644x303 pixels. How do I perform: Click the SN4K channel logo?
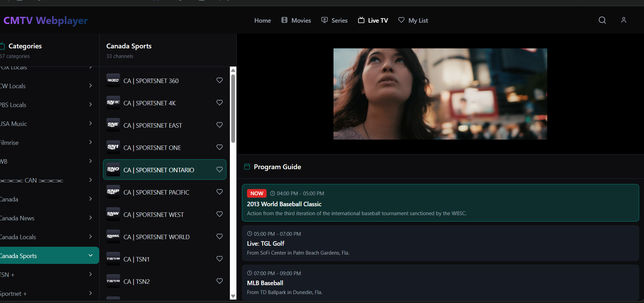point(113,103)
